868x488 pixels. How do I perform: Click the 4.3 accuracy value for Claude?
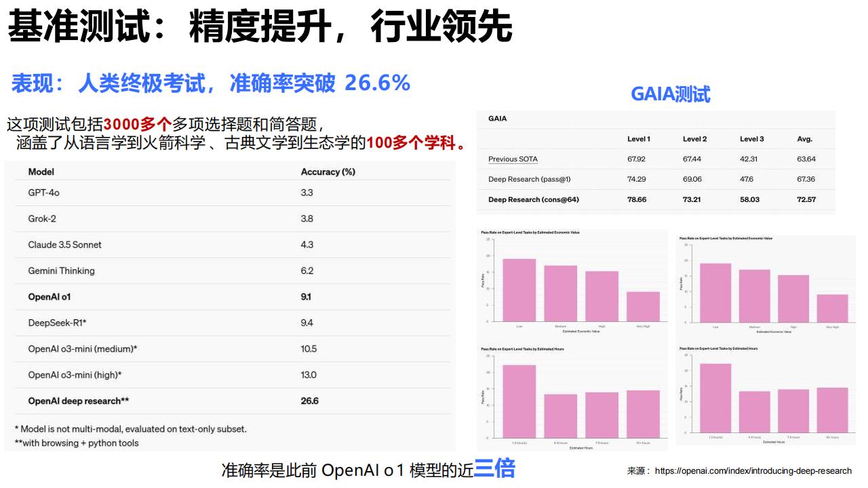(x=307, y=245)
